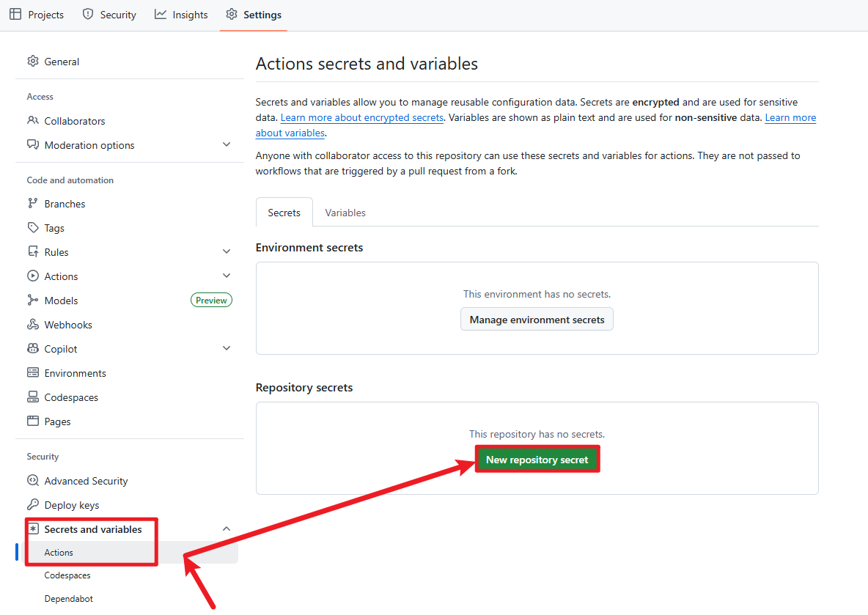Click the Secrets and variables asterisk icon

(34, 529)
